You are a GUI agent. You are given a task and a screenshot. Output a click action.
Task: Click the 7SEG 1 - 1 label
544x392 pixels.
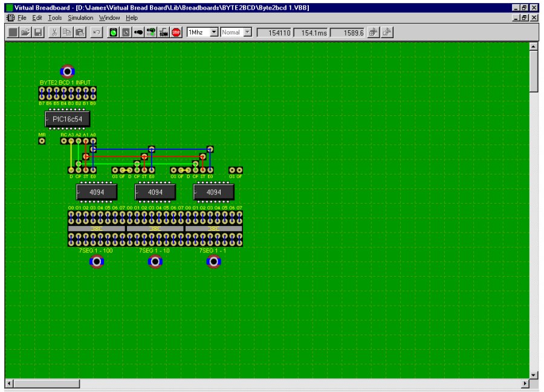(212, 251)
